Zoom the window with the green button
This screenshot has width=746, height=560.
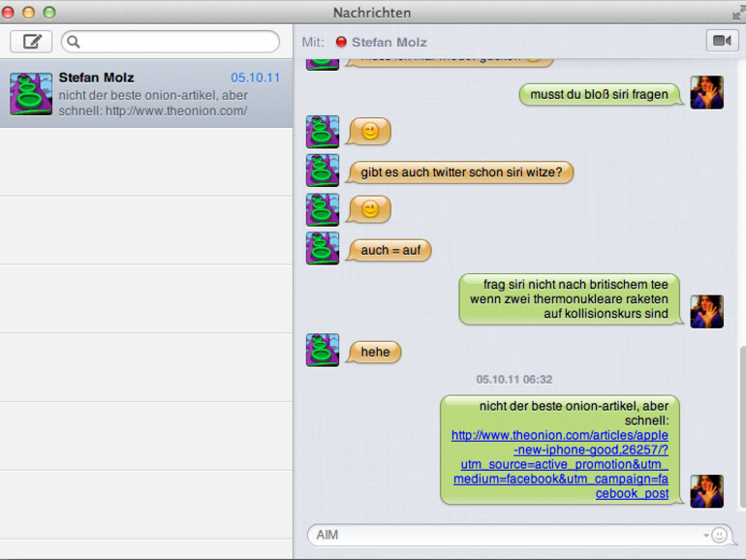click(x=49, y=13)
